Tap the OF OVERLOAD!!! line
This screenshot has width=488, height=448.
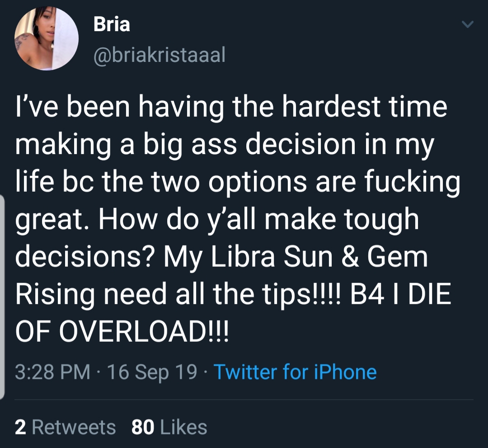tap(122, 331)
